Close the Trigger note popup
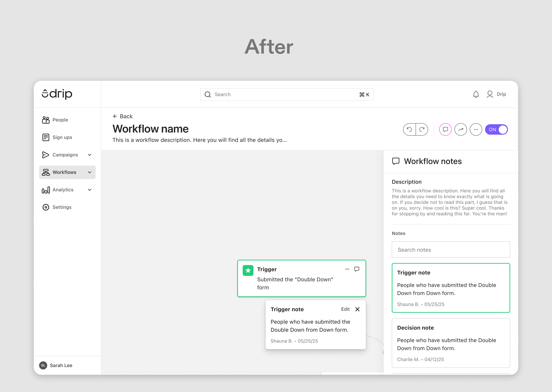The width and height of the screenshot is (552, 392). 357,309
